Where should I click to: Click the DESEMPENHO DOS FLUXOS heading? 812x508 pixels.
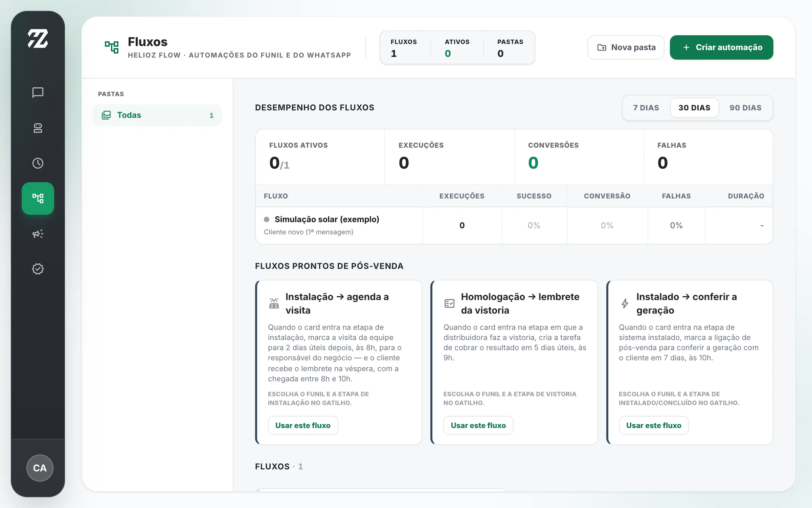315,108
